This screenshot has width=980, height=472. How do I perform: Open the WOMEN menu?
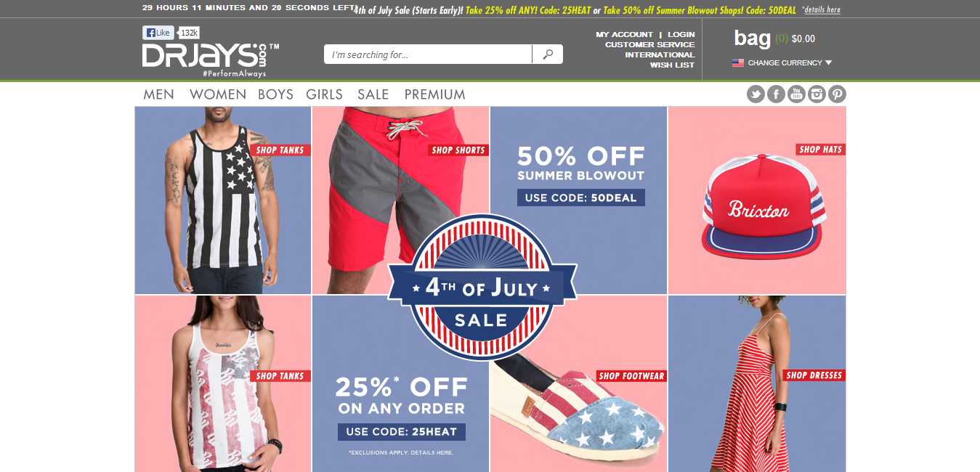pos(218,94)
